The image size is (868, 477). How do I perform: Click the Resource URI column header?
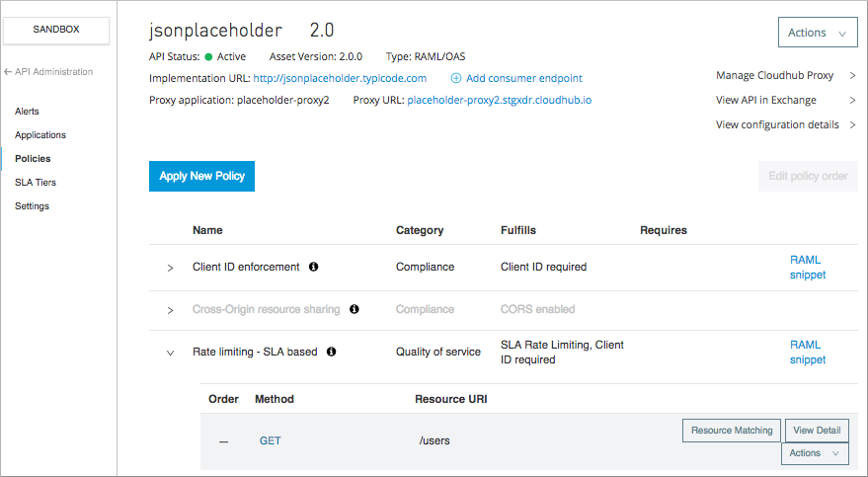[451, 399]
